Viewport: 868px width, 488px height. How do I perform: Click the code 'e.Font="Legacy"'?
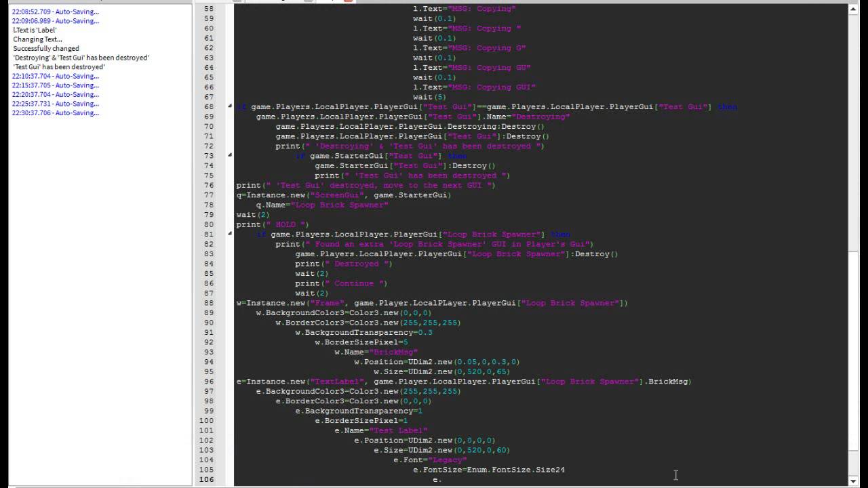pos(430,460)
